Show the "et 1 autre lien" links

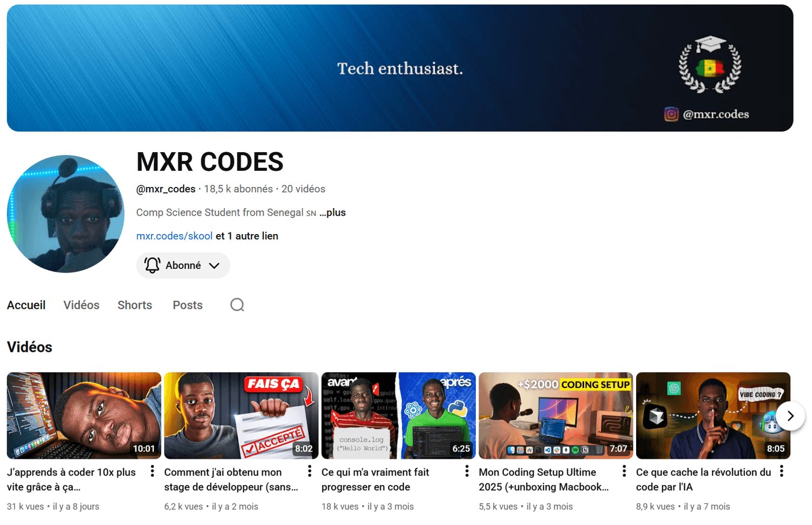(x=247, y=236)
